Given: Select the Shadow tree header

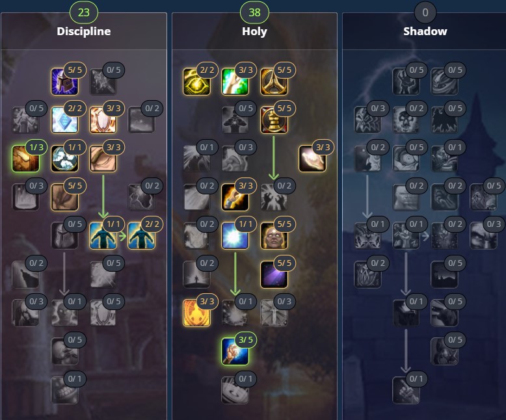Looking at the screenshot, I should click(x=425, y=31).
